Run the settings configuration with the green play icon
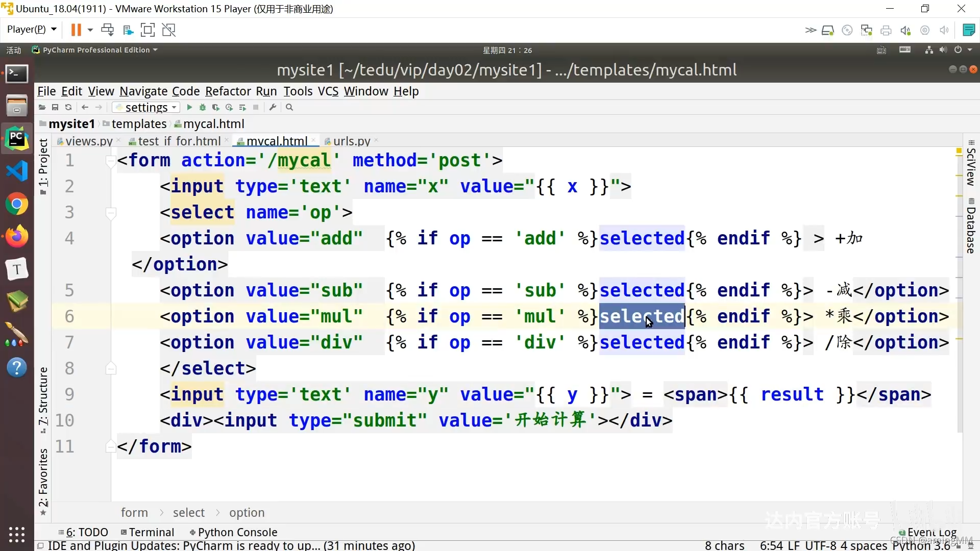The image size is (980, 551). pyautogui.click(x=189, y=107)
